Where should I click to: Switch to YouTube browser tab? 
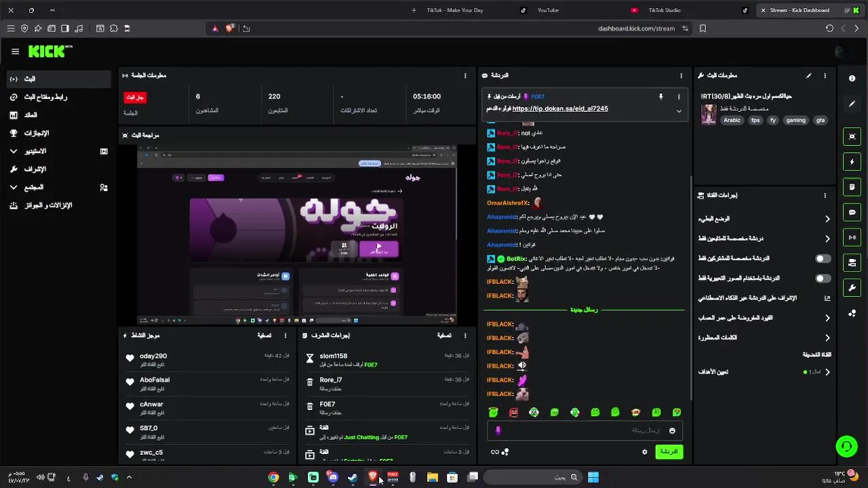coord(548,10)
